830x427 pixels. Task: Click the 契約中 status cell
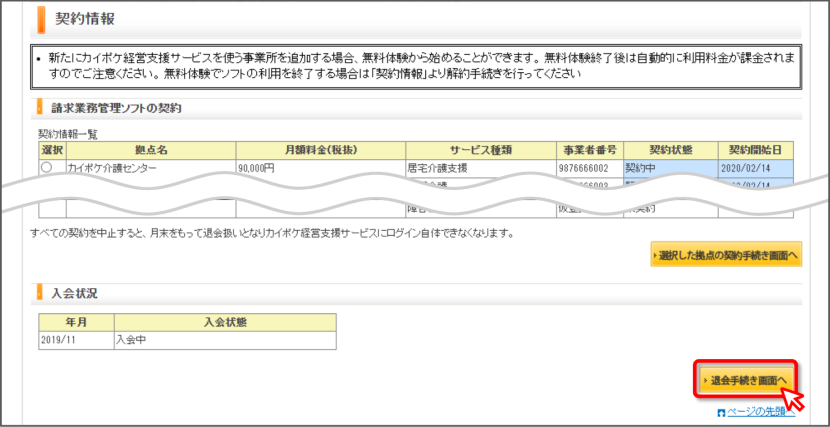pyautogui.click(x=671, y=168)
